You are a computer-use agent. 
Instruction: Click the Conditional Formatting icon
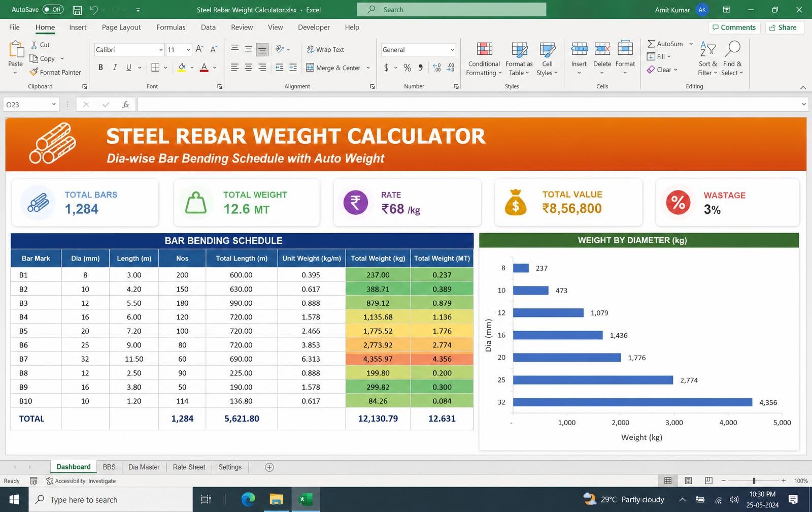tap(485, 49)
